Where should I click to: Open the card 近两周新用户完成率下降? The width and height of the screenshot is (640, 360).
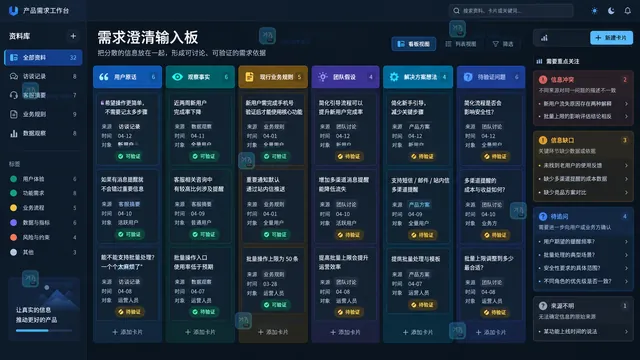[x=200, y=129]
